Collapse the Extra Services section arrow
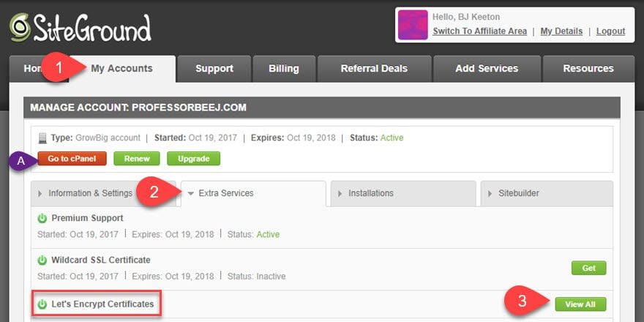Screen dimensions: 644x322 pyautogui.click(x=190, y=193)
